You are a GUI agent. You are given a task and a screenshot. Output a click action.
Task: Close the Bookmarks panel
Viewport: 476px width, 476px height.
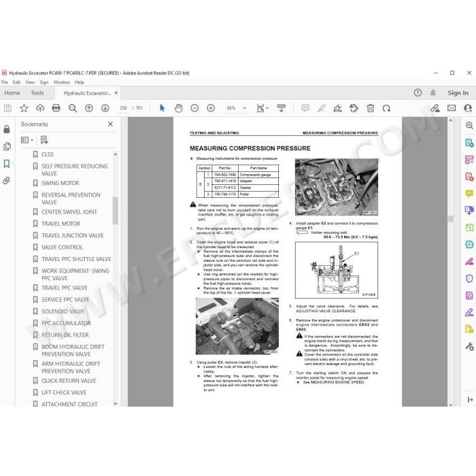(x=110, y=124)
